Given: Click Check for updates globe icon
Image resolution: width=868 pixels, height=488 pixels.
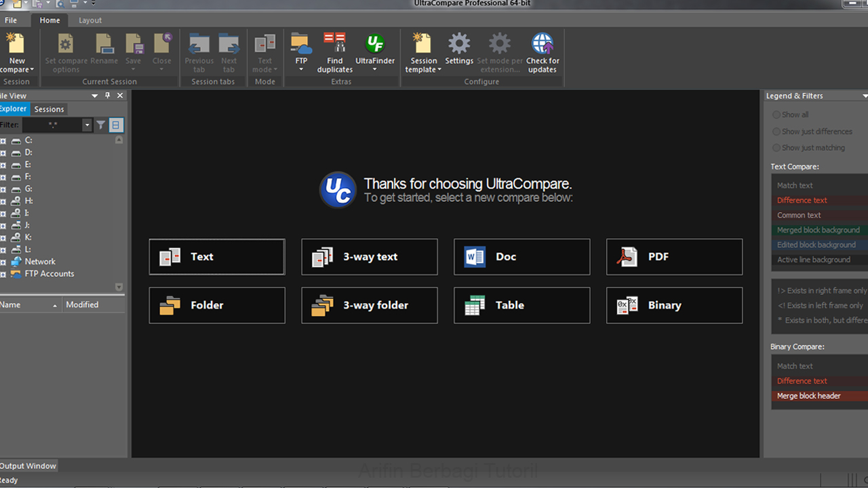Looking at the screenshot, I should tap(542, 45).
